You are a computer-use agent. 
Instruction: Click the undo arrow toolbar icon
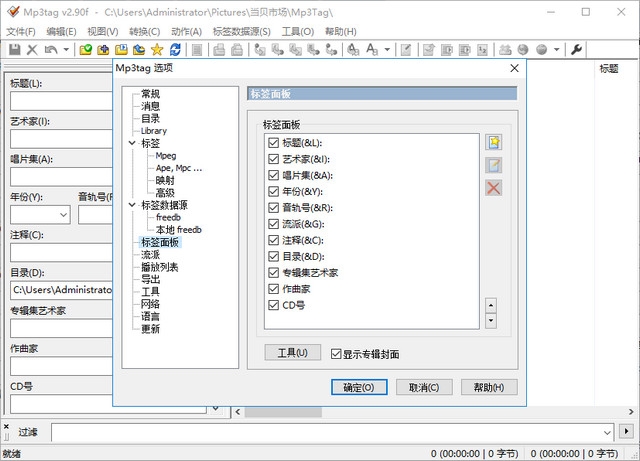[x=49, y=49]
